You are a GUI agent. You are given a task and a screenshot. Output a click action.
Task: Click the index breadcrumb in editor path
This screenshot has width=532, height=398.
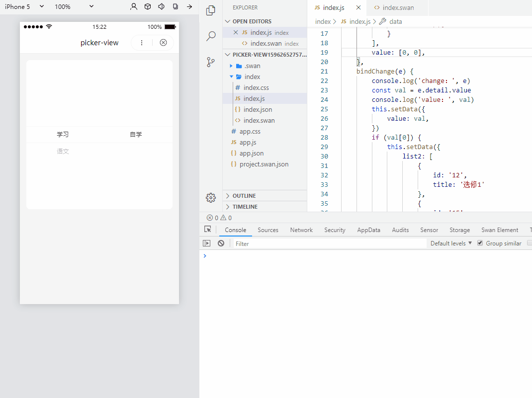point(323,22)
